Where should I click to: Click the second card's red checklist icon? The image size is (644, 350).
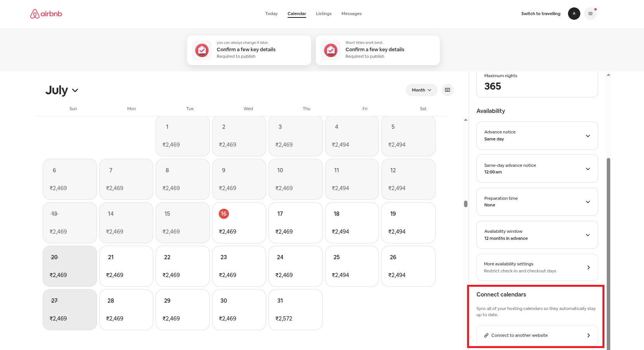click(x=331, y=50)
